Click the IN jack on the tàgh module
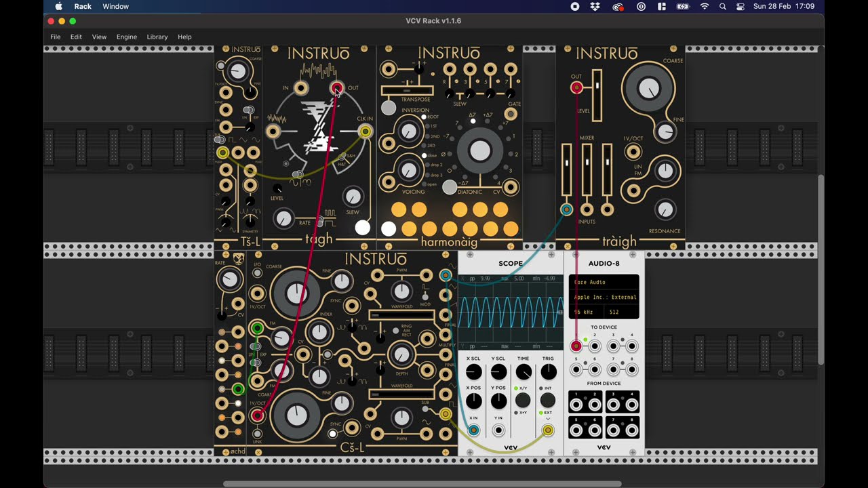The image size is (868, 488). coord(301,88)
